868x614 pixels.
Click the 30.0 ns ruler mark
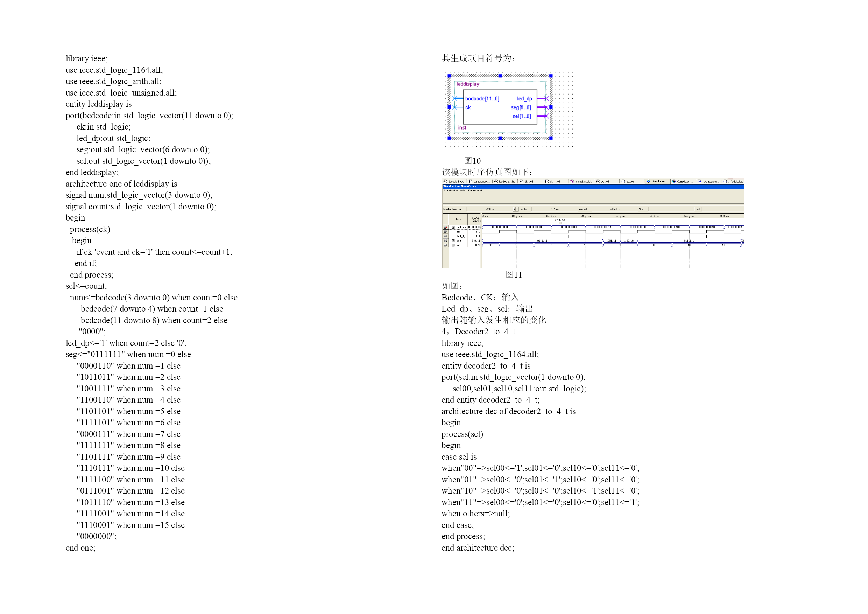pos(586,216)
